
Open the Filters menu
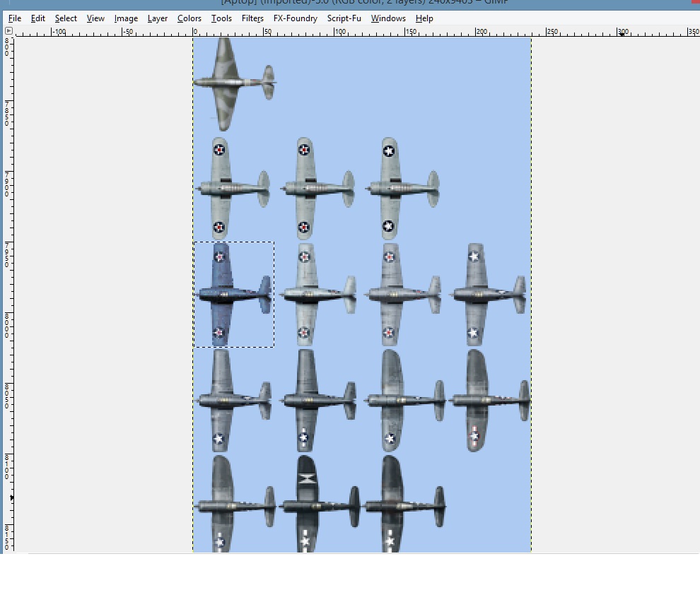pyautogui.click(x=252, y=18)
